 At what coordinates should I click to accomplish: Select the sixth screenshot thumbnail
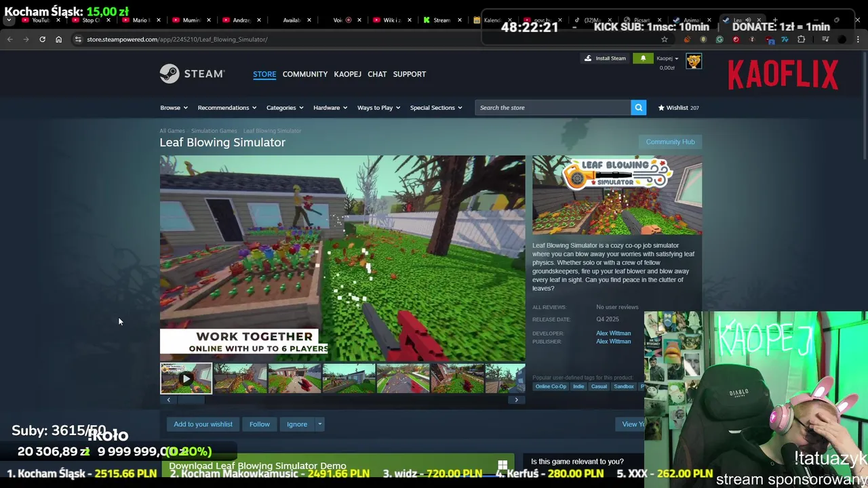click(x=457, y=379)
